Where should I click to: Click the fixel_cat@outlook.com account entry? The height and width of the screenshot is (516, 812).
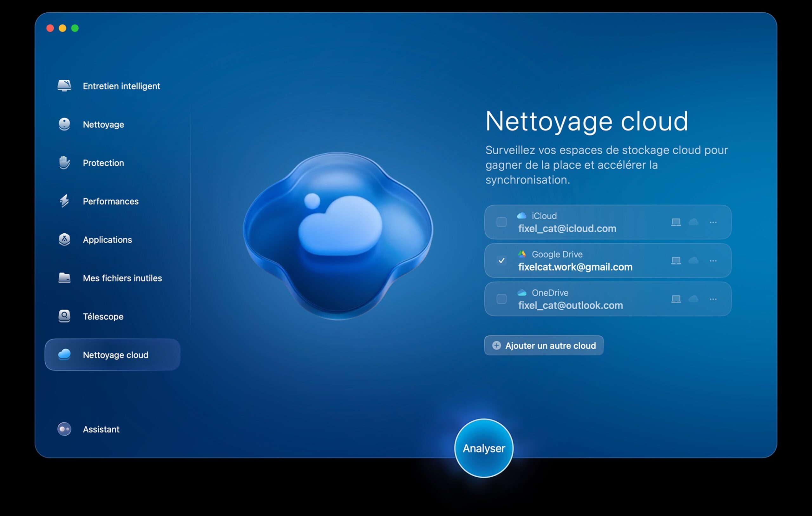(570, 305)
